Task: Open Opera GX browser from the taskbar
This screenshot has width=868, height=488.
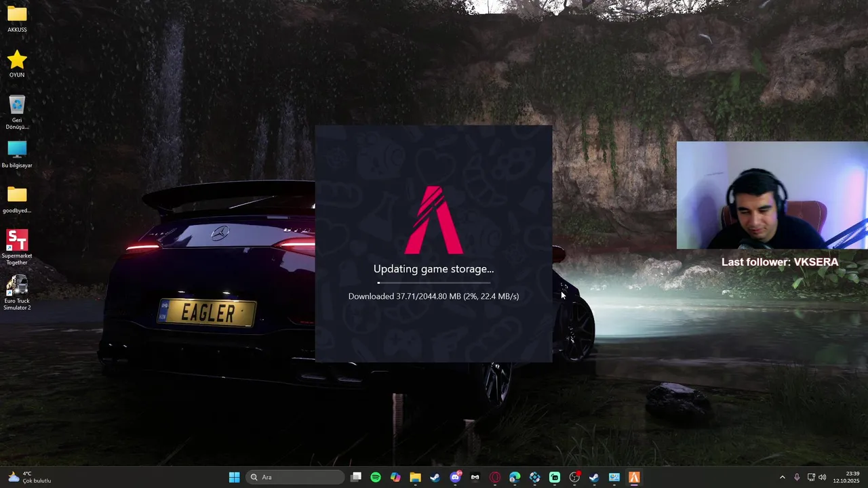Action: pyautogui.click(x=495, y=477)
